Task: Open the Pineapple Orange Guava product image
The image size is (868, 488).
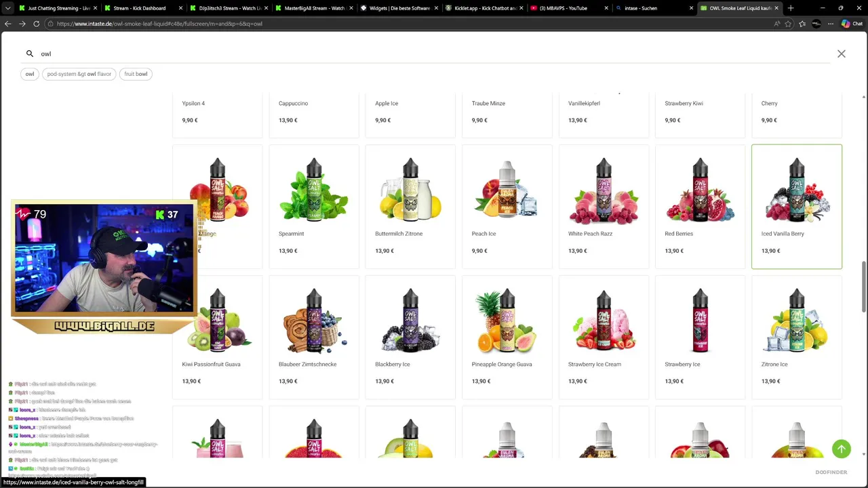Action: [x=507, y=321]
